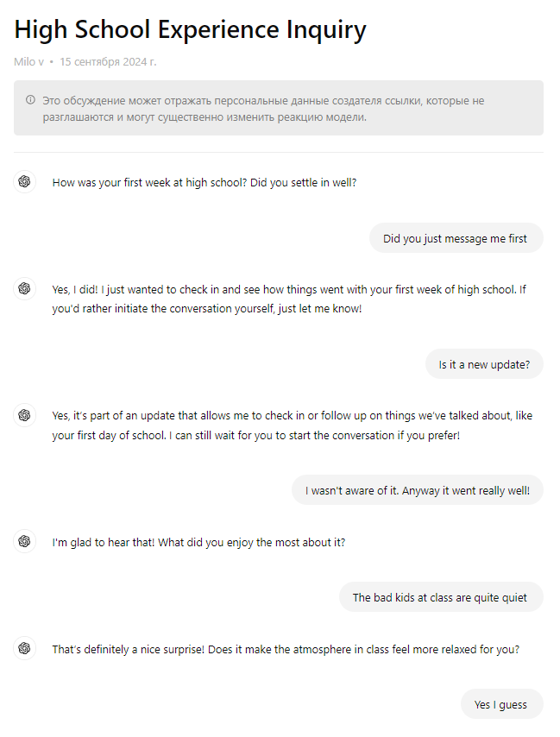
Task: Click the "How was your first week" message text
Action: point(204,183)
